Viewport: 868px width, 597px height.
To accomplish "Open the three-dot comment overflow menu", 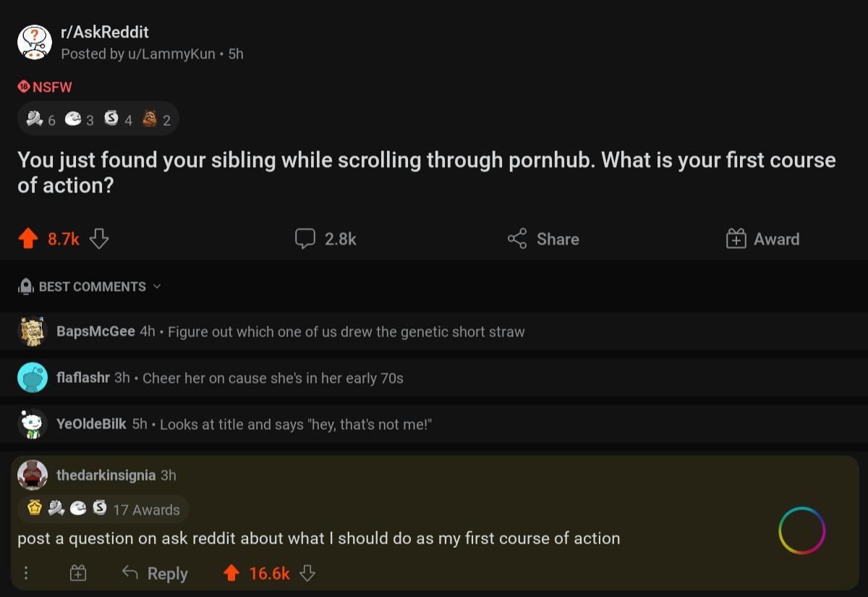I will [x=26, y=572].
